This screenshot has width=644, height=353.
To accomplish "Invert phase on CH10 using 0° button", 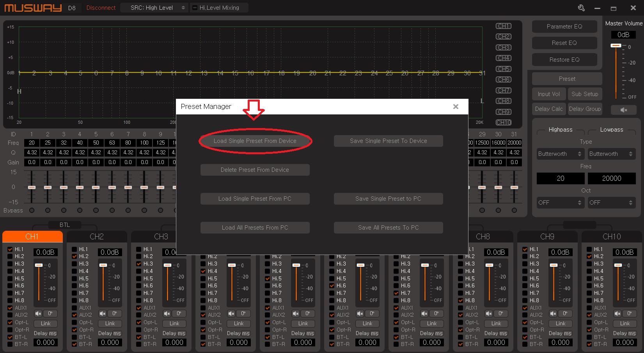I will (630, 314).
